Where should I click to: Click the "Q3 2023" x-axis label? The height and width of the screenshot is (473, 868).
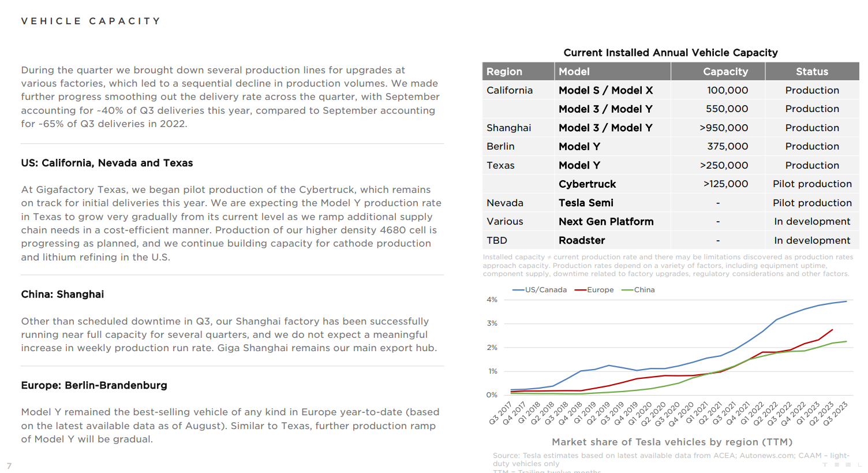tap(835, 414)
